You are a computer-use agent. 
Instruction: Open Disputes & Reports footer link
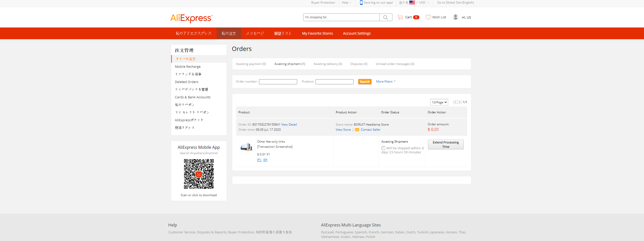(212, 232)
